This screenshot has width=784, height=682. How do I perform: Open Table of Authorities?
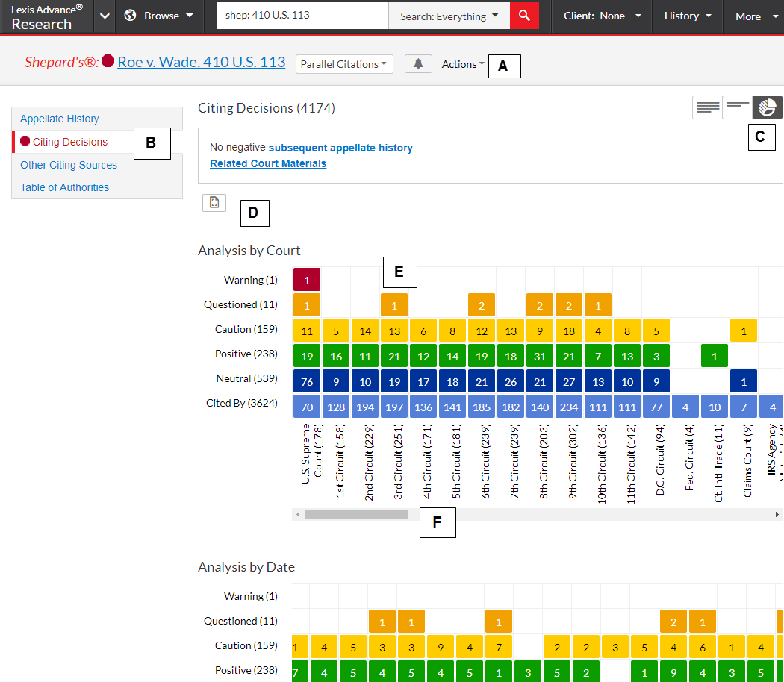click(64, 187)
